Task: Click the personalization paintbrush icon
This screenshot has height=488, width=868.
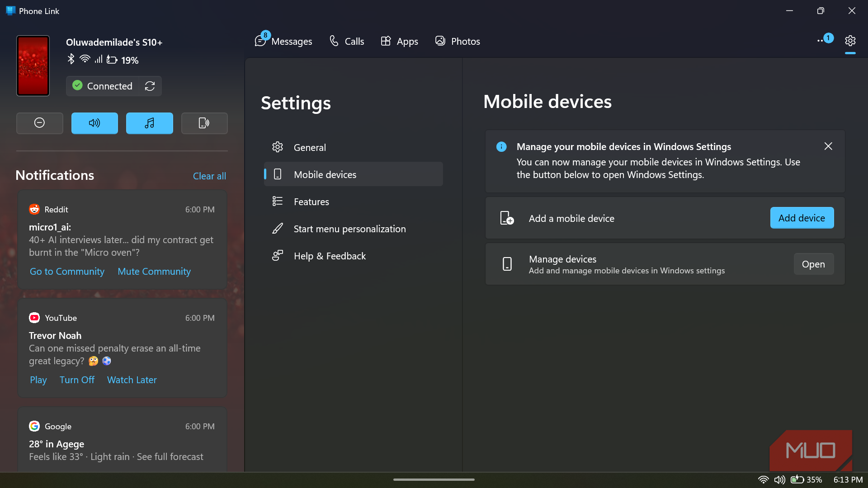Action: (x=278, y=228)
